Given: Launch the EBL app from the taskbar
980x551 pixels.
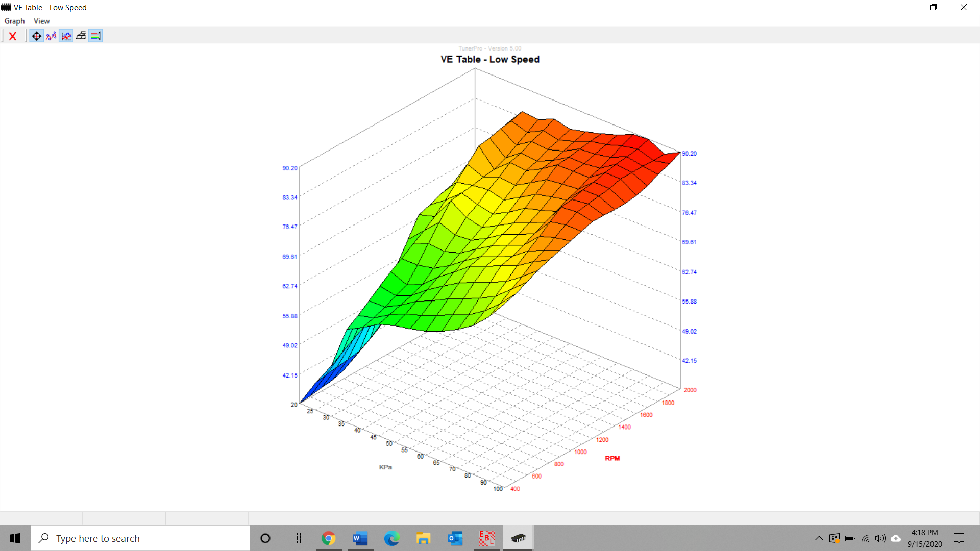Looking at the screenshot, I should pos(486,538).
